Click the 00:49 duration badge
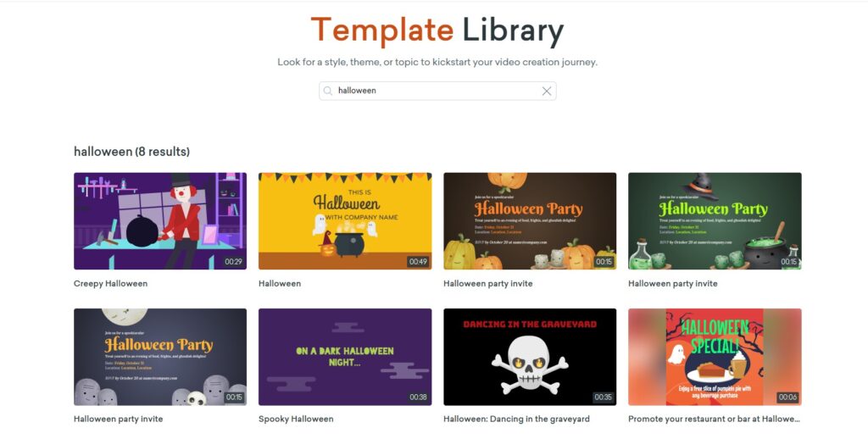868x439 pixels. [418, 262]
